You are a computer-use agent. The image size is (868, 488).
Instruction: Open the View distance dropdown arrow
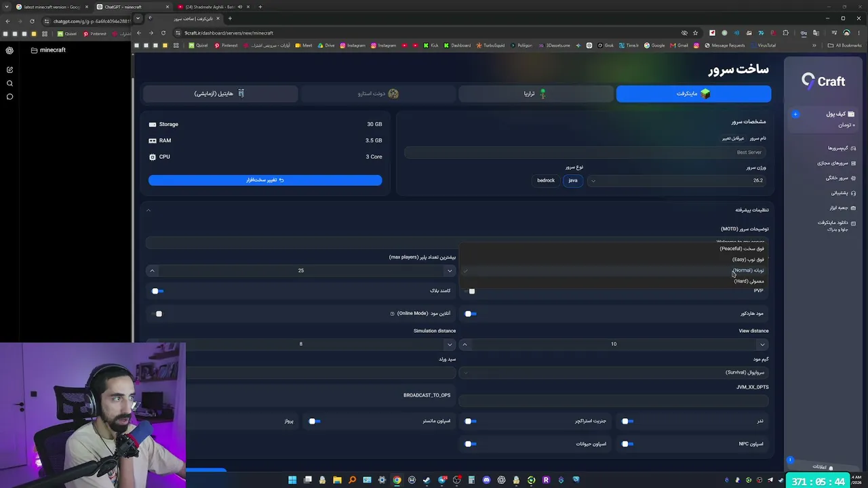click(x=762, y=344)
